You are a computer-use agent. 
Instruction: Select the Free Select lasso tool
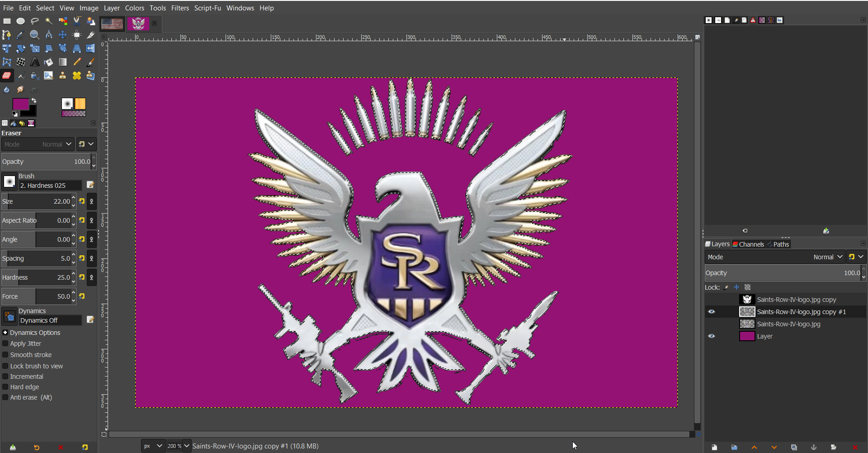click(x=35, y=21)
